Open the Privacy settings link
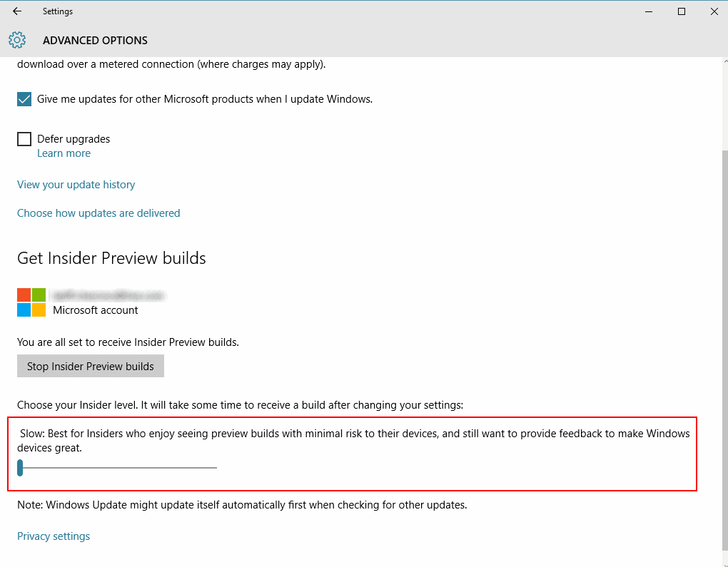 [x=54, y=536]
